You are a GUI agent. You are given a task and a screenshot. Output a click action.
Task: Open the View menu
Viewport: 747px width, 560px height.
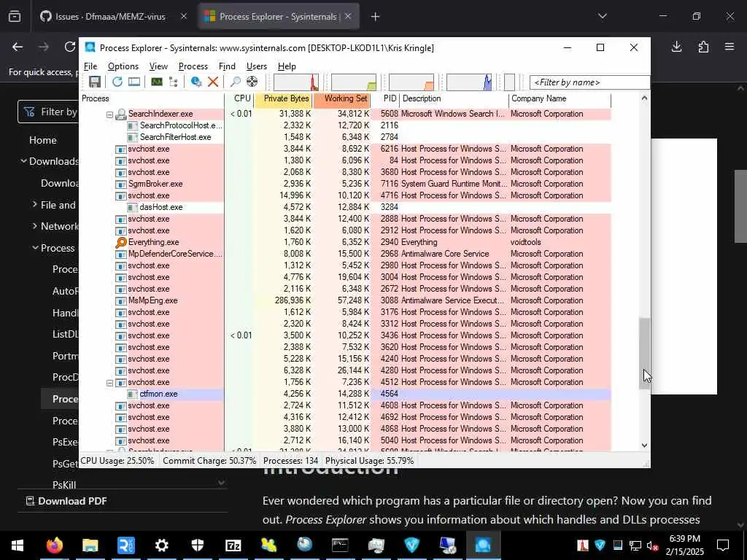click(158, 66)
